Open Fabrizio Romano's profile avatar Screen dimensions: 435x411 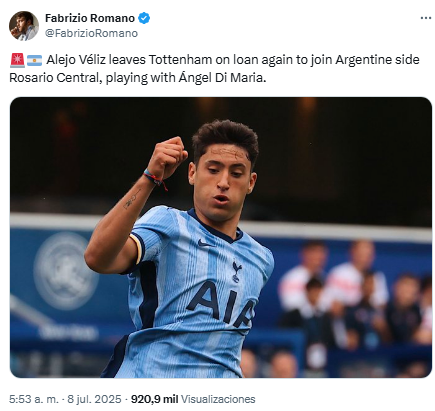(24, 26)
